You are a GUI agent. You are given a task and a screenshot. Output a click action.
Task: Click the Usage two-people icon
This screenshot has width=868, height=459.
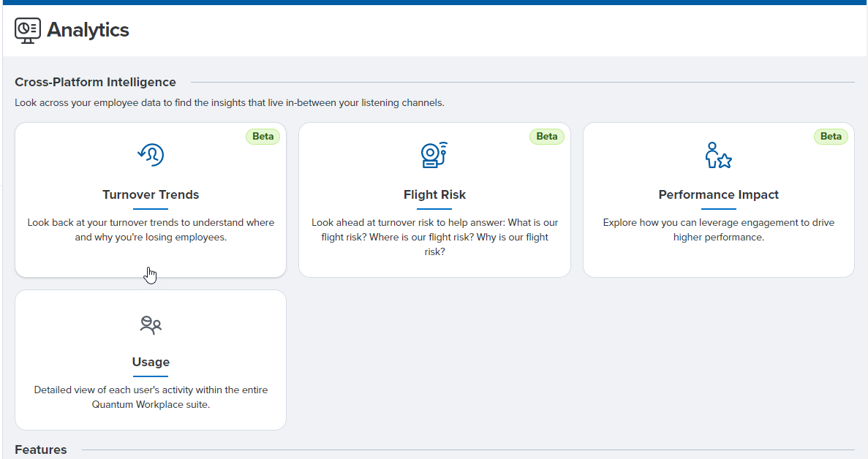pyautogui.click(x=151, y=325)
